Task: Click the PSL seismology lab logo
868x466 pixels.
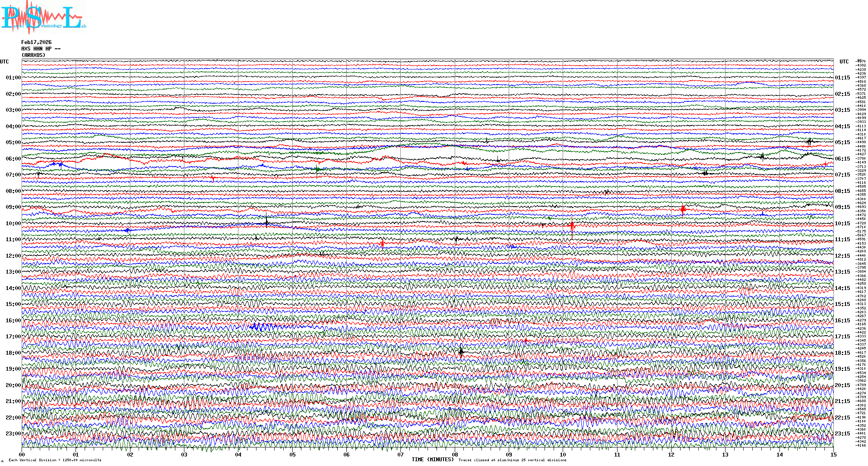Action: tap(43, 17)
